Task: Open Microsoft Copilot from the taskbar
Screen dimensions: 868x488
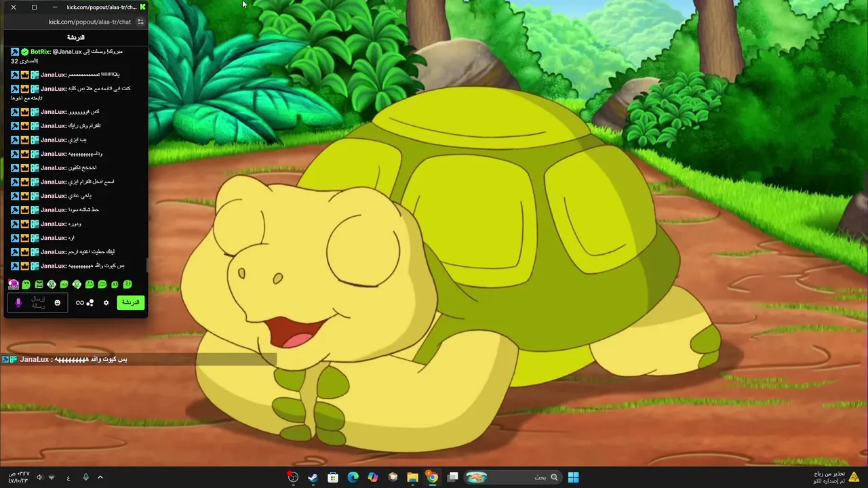Action: (372, 477)
